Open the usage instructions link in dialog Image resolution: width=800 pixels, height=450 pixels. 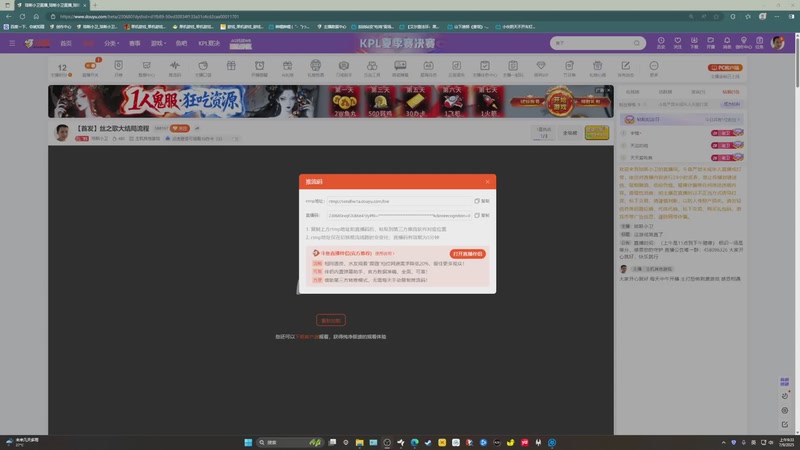click(385, 254)
